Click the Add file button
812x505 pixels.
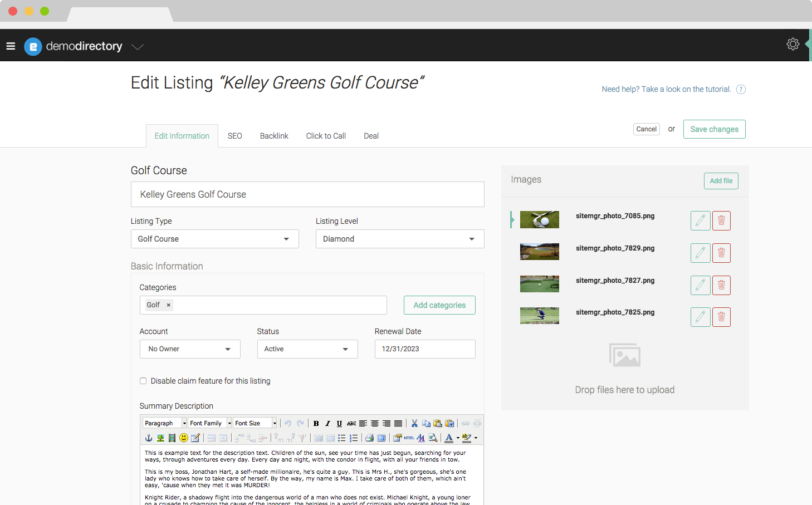tap(721, 181)
